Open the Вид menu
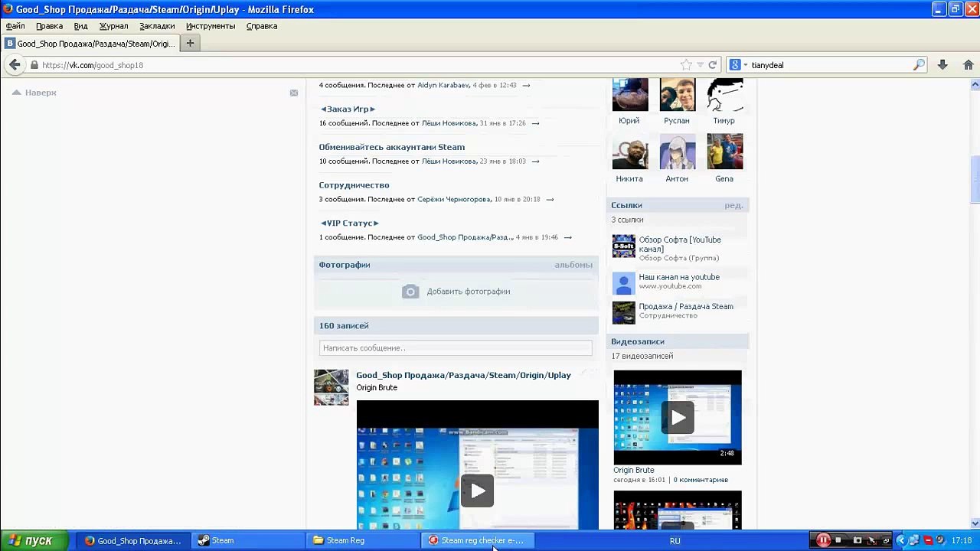The image size is (980, 551). 80,26
